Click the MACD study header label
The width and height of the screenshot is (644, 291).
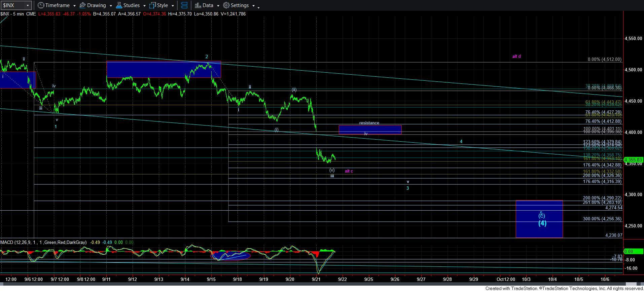(43, 242)
